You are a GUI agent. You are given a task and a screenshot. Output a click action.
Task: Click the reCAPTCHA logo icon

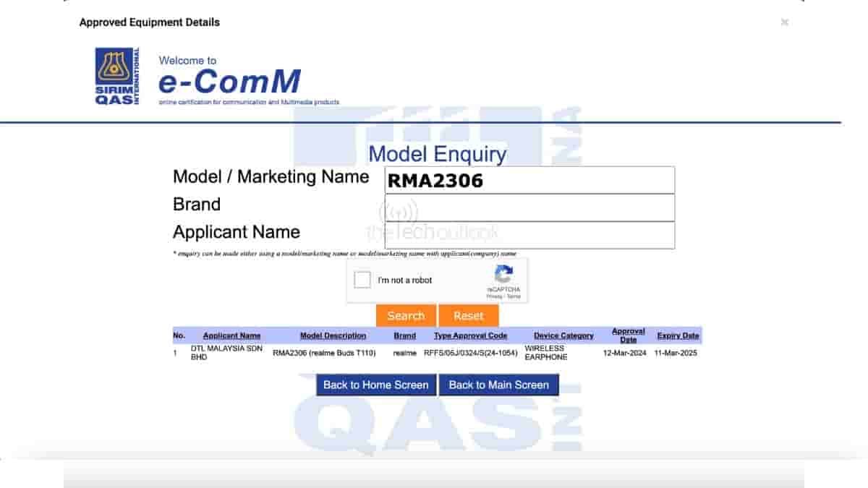tap(503, 275)
